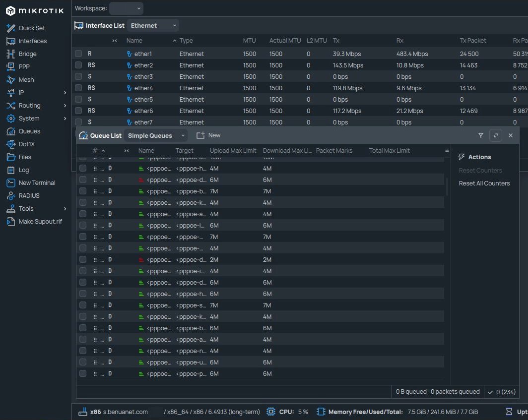The height and width of the screenshot is (420, 528).
Task: Maximize the Queue List panel
Action: click(496, 135)
